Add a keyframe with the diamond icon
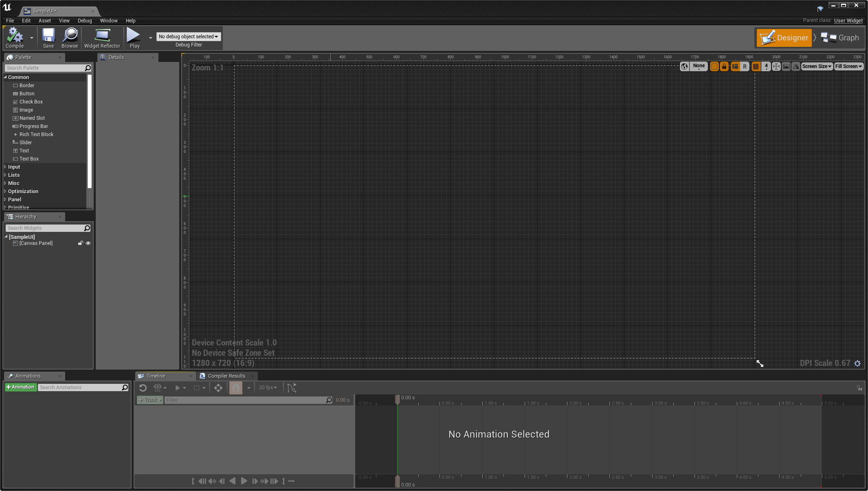The height and width of the screenshot is (491, 868). point(218,388)
